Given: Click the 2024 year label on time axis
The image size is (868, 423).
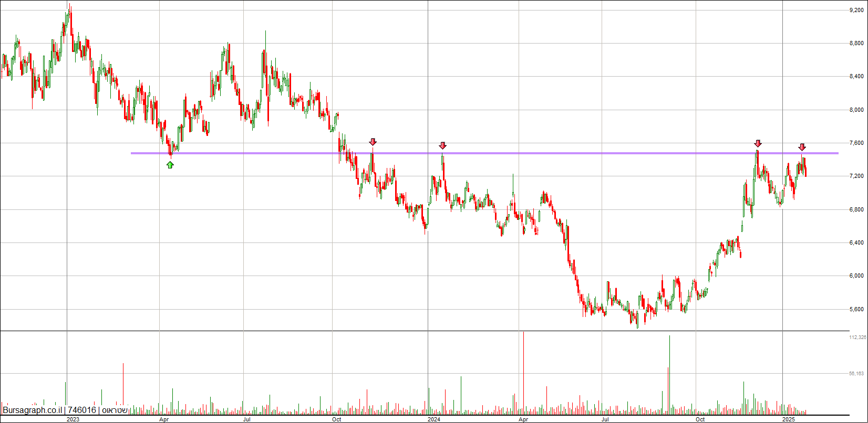Looking at the screenshot, I should pyautogui.click(x=434, y=419).
